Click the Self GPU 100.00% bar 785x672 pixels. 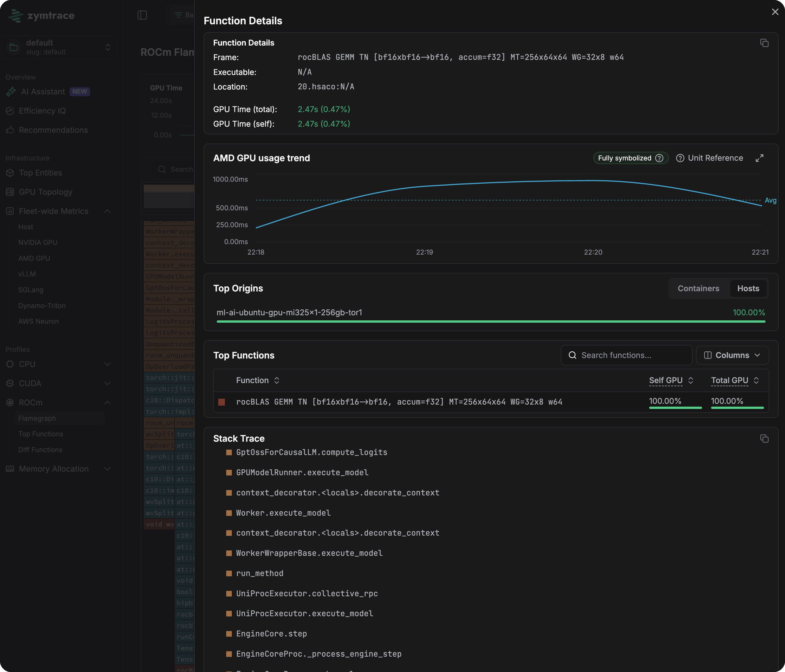pos(675,407)
